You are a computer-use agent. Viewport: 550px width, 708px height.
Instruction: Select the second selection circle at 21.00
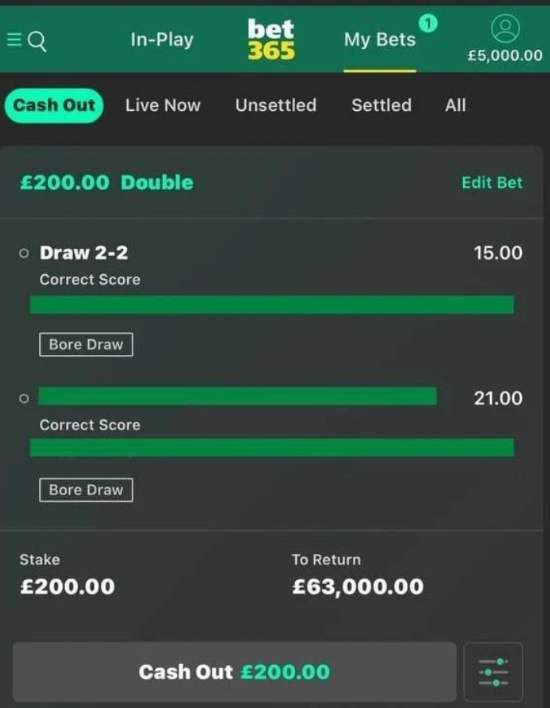(x=24, y=398)
